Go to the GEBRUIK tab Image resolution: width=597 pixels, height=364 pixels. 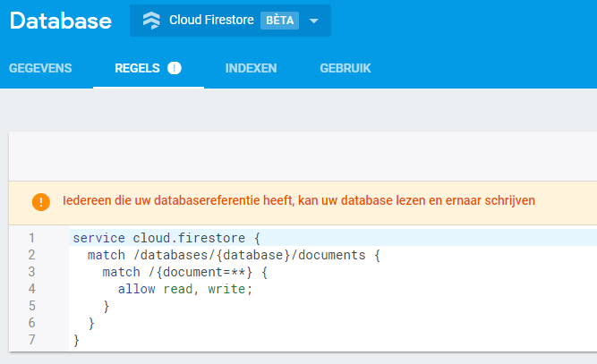pyautogui.click(x=345, y=68)
